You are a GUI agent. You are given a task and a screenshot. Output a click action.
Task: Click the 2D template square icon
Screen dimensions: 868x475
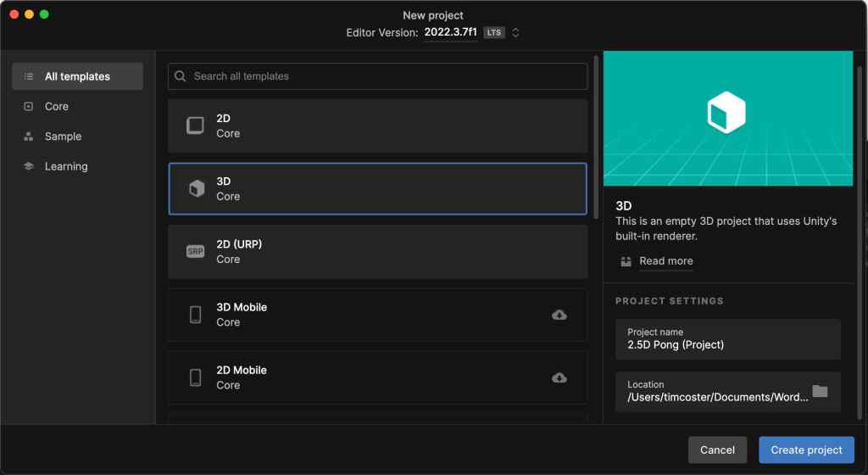click(196, 126)
